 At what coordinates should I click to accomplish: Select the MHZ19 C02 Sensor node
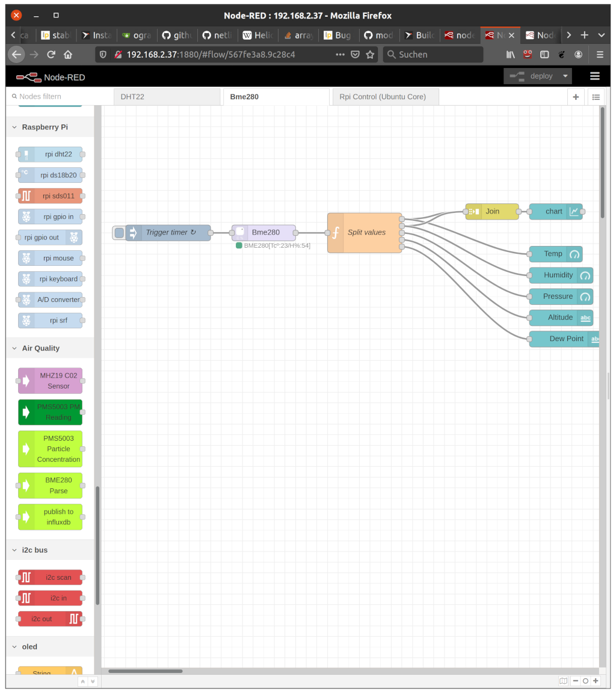[x=50, y=381]
